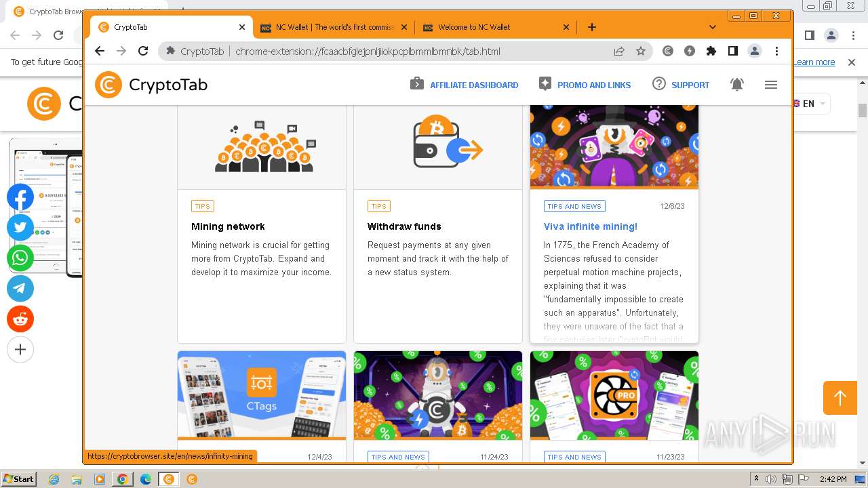Open Microsoft Edge from the taskbar
Image resolution: width=868 pixels, height=488 pixels.
point(145,479)
